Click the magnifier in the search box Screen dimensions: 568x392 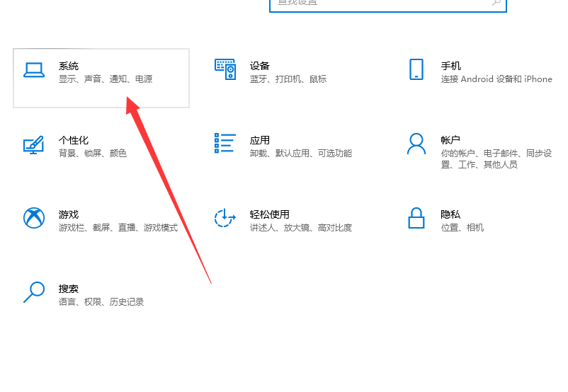(x=496, y=3)
